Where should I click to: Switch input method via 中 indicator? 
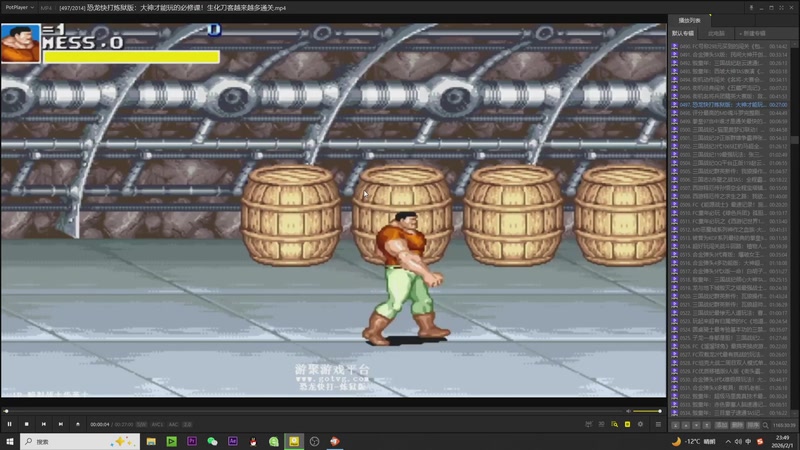748,441
